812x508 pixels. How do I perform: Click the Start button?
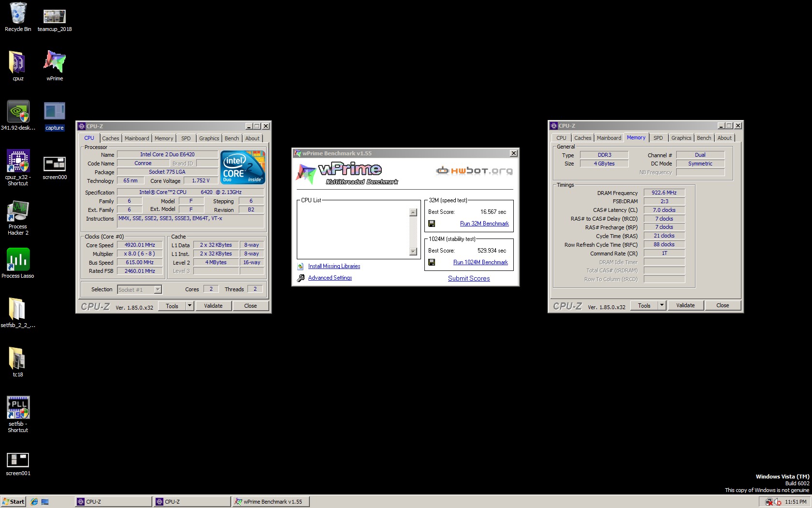(x=14, y=502)
